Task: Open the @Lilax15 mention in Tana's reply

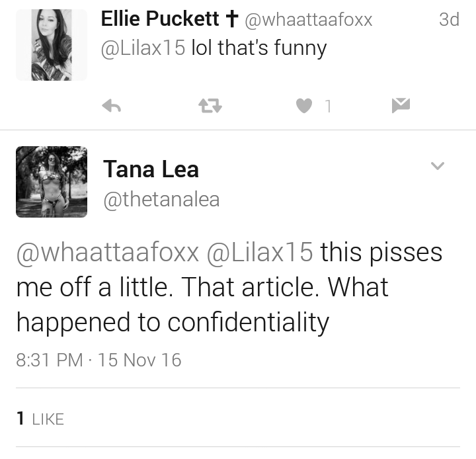Action: [x=260, y=253]
